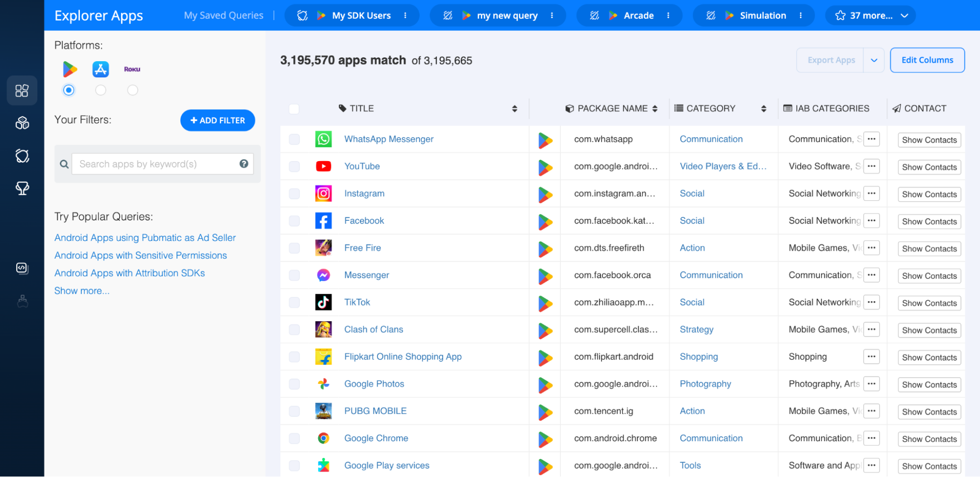Select the App Store platform radio button
This screenshot has height=477, width=980.
pyautogui.click(x=101, y=90)
